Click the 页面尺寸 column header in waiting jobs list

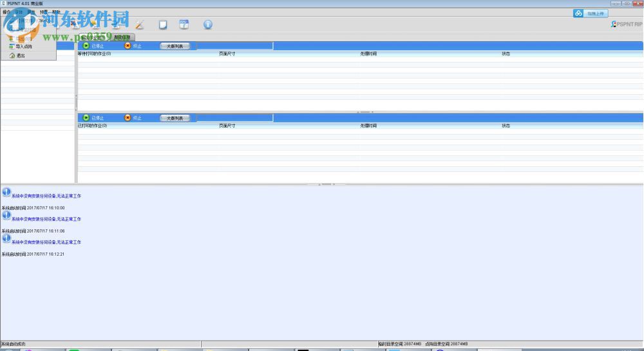point(227,53)
